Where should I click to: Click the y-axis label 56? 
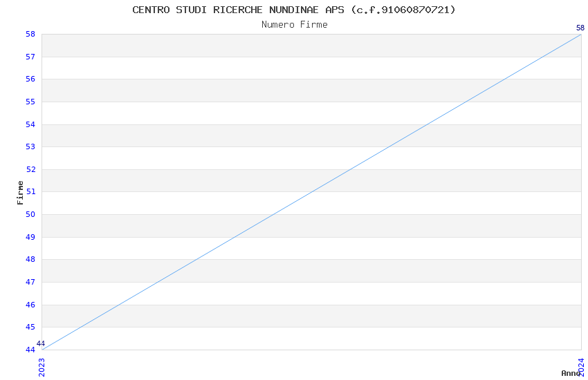[x=30, y=79]
